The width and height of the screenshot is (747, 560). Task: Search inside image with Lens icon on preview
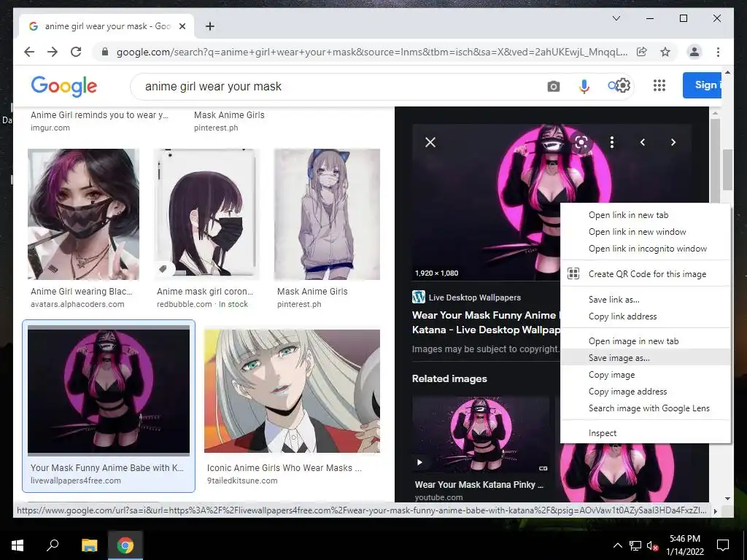(581, 142)
